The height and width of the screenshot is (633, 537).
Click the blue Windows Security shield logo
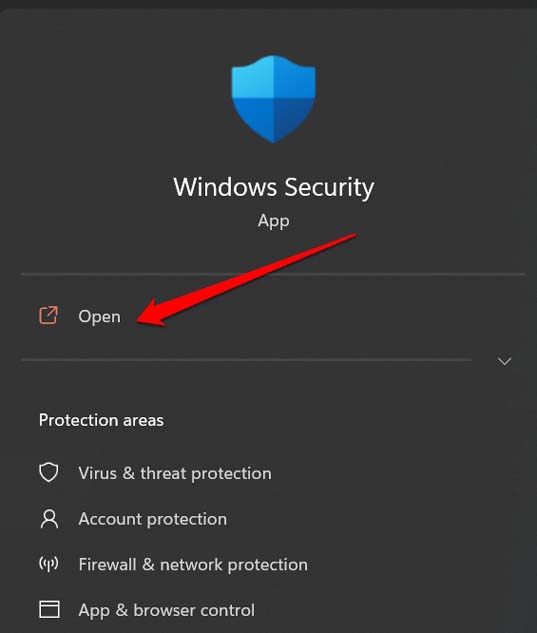(x=273, y=99)
